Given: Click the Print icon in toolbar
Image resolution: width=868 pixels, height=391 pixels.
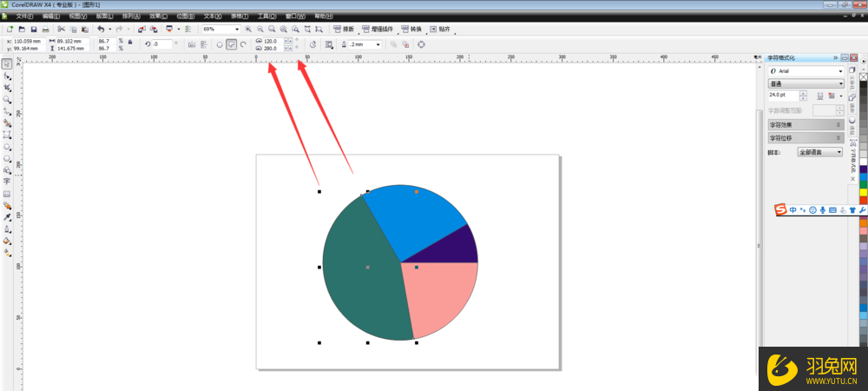Looking at the screenshot, I should point(46,30).
